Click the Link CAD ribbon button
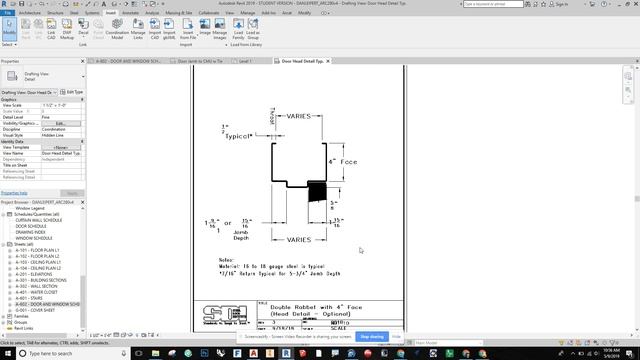Viewport: 640px width, 360px height. click(x=51, y=29)
